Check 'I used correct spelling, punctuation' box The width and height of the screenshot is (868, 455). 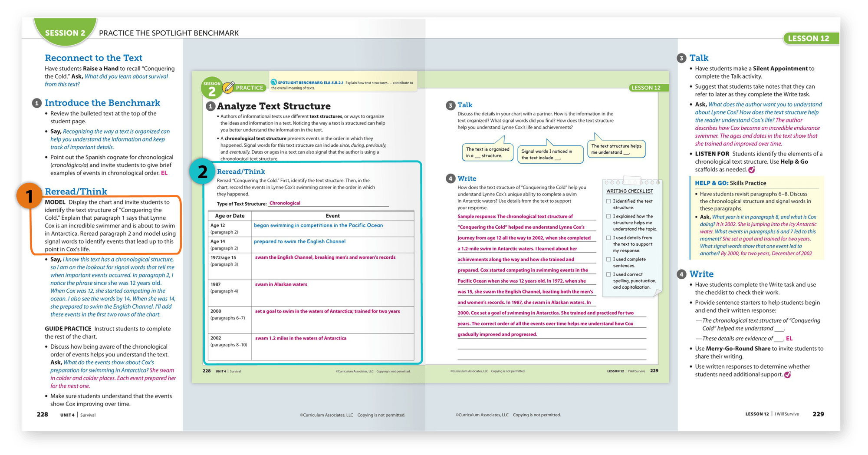coord(608,274)
